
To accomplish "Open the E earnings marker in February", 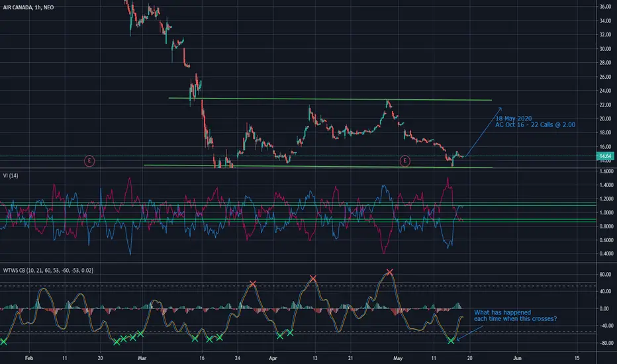I will 89,161.
